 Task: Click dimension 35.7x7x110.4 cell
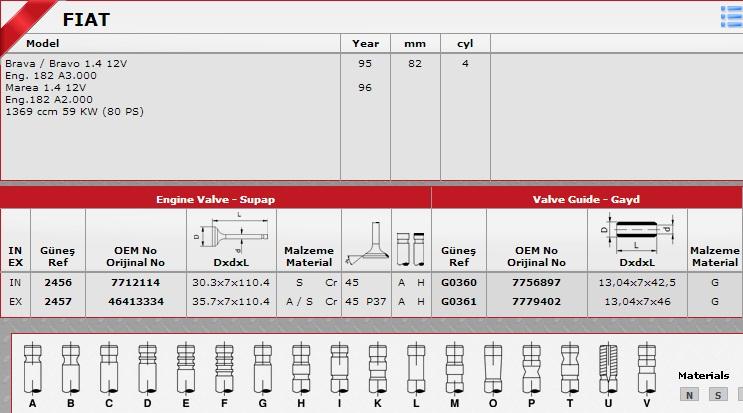pyautogui.click(x=231, y=302)
